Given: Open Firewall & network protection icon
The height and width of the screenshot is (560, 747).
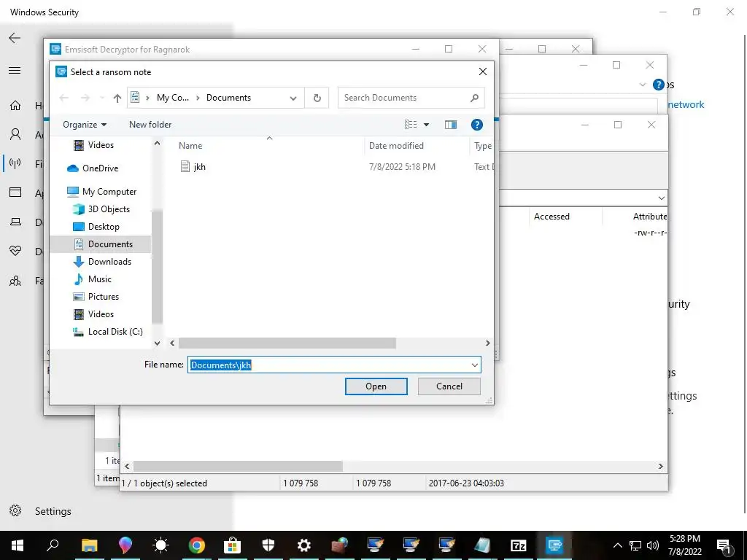Looking at the screenshot, I should [x=15, y=164].
